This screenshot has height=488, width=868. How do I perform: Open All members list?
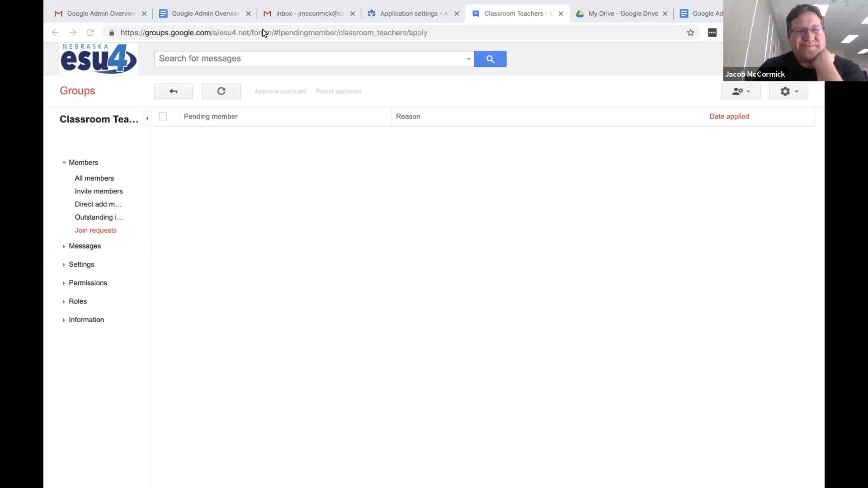point(94,178)
